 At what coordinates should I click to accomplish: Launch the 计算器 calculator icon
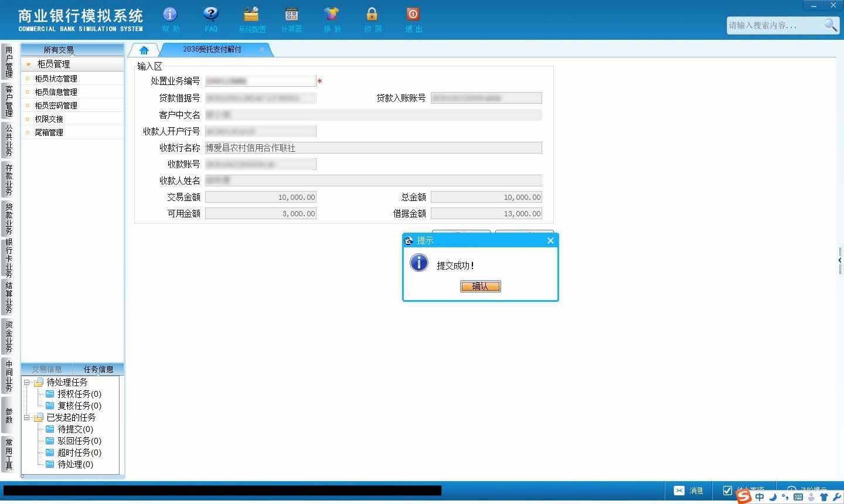[291, 15]
